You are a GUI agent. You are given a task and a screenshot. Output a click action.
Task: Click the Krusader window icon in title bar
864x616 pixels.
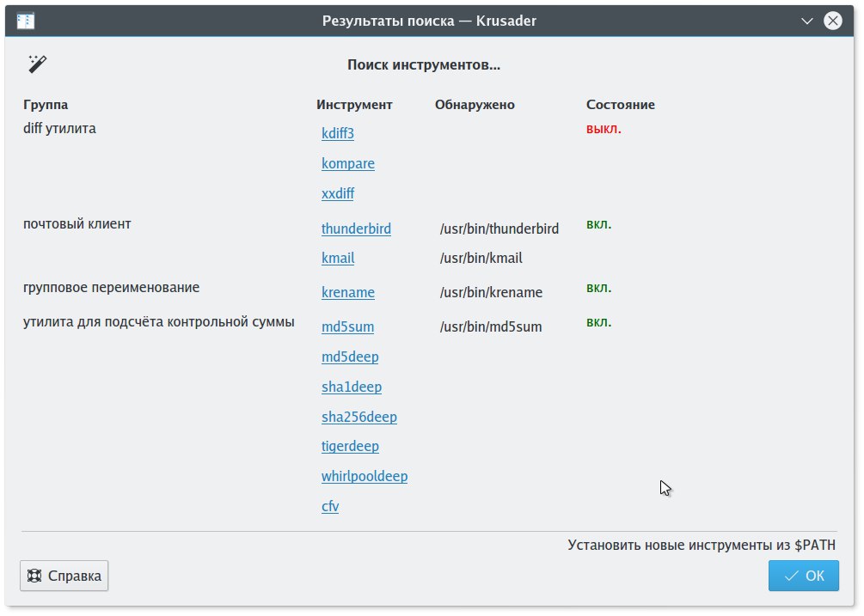25,21
